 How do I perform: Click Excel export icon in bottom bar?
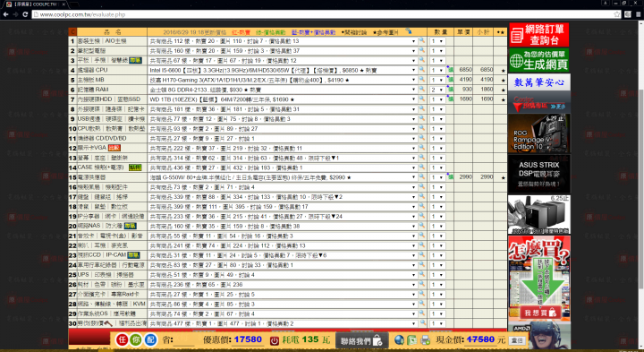click(x=412, y=339)
